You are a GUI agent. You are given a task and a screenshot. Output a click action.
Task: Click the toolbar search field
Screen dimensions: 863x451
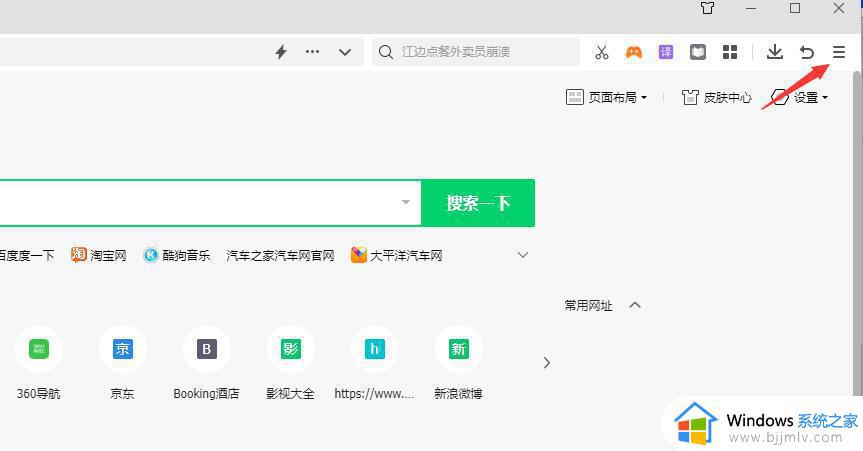coord(476,52)
